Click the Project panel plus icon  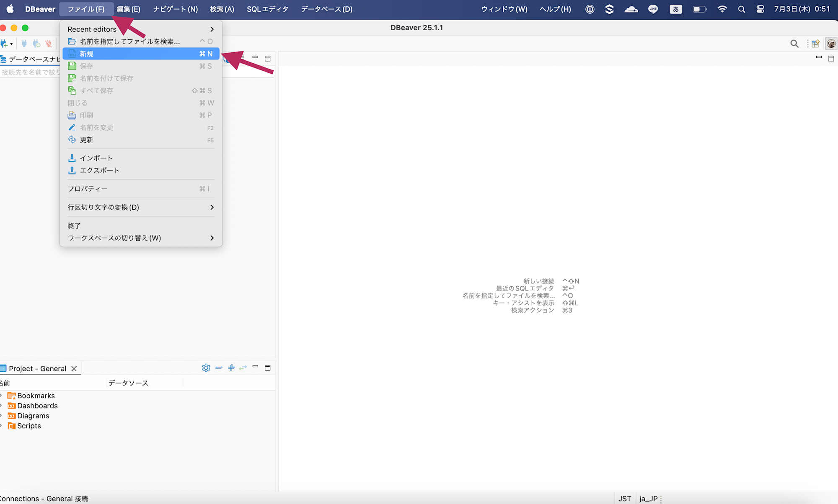pos(231,368)
